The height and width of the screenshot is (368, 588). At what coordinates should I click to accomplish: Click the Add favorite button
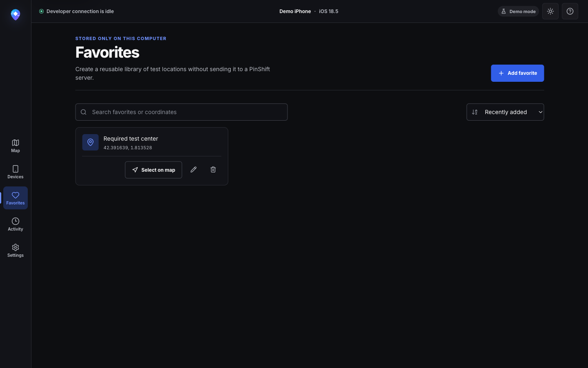[517, 73]
